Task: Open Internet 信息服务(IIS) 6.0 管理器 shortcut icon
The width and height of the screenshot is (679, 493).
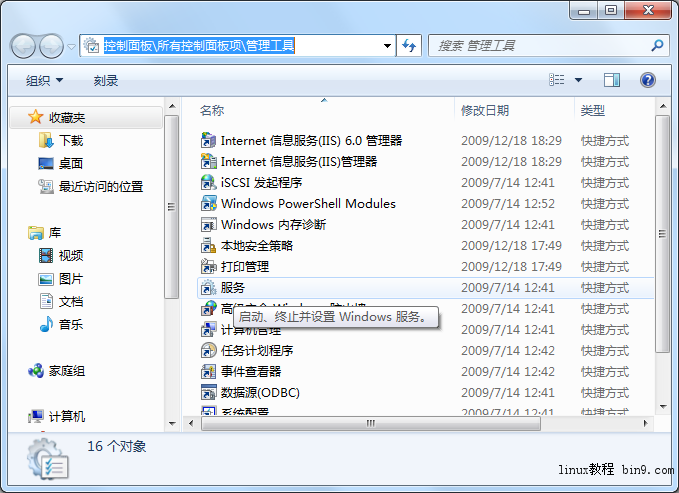Action: click(208, 140)
